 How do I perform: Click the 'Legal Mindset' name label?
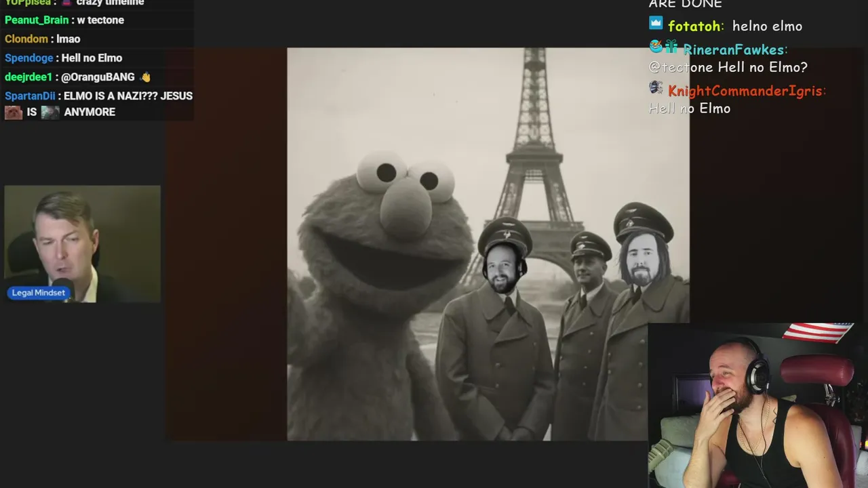pyautogui.click(x=39, y=293)
